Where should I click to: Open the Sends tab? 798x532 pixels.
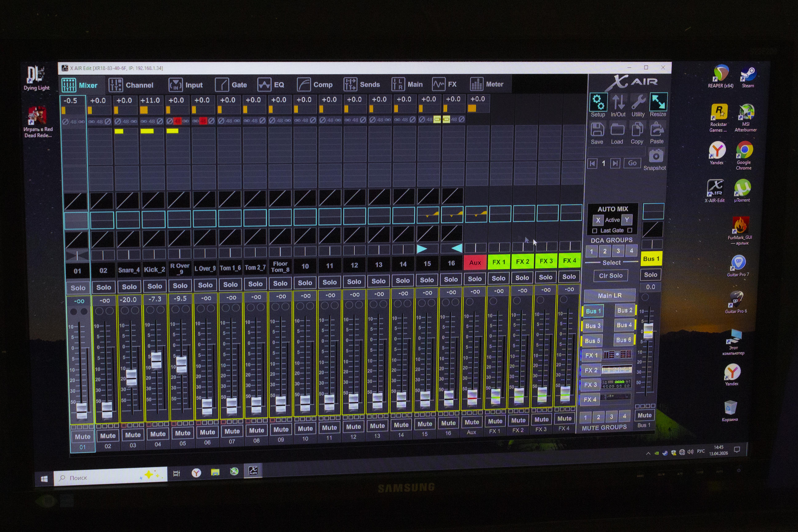pos(362,84)
